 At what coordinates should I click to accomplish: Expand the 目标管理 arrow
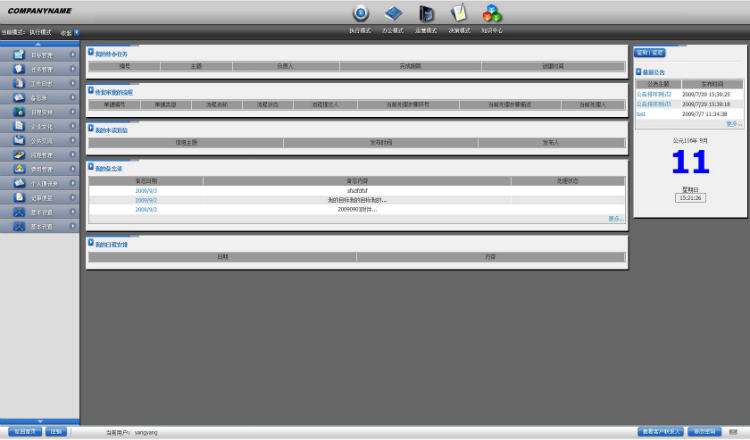73,55
